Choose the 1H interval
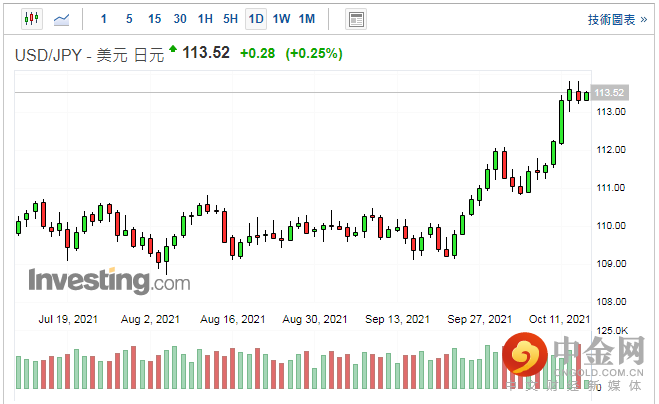The width and height of the screenshot is (659, 404). click(x=205, y=19)
